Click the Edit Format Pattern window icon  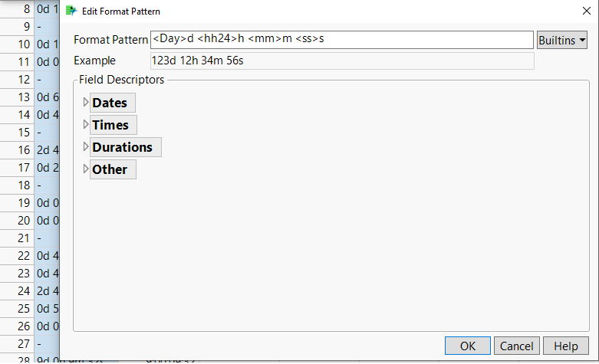(x=71, y=11)
